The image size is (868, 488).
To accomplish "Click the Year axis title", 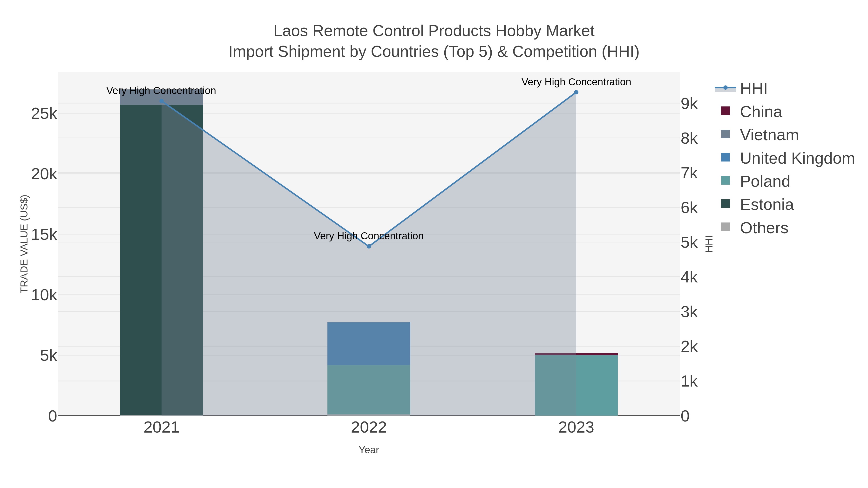I will 369,450.
